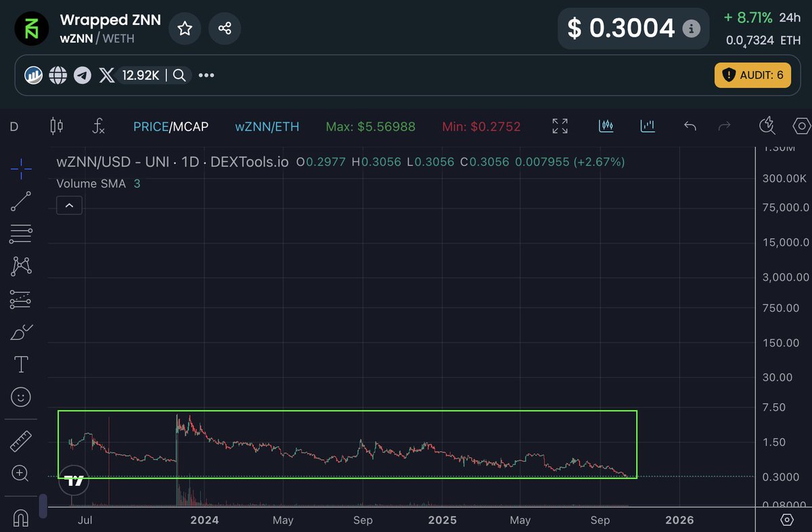Open more links with the three-dots icon

(206, 75)
